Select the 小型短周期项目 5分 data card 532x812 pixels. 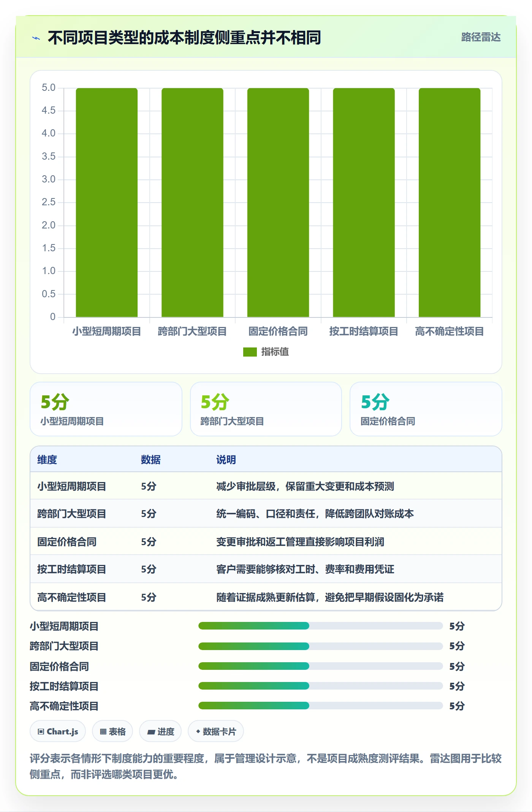(x=106, y=409)
